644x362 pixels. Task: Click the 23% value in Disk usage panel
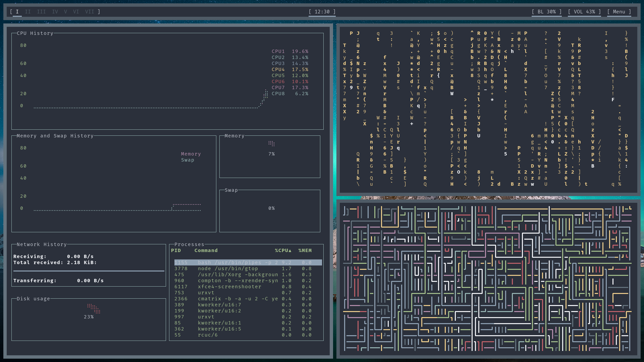coord(89,317)
